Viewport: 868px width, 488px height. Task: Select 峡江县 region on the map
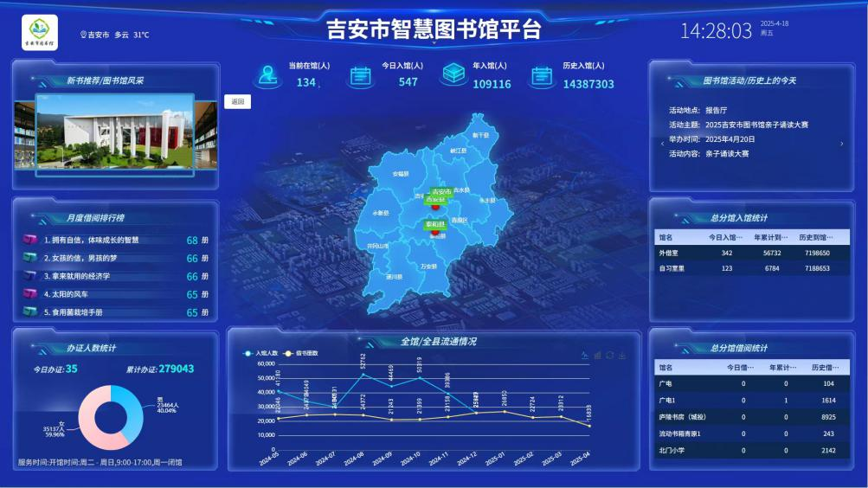point(459,151)
